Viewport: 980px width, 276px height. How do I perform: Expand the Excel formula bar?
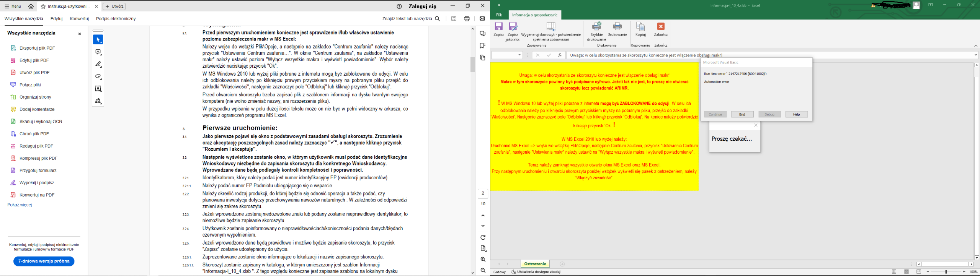coord(975,55)
